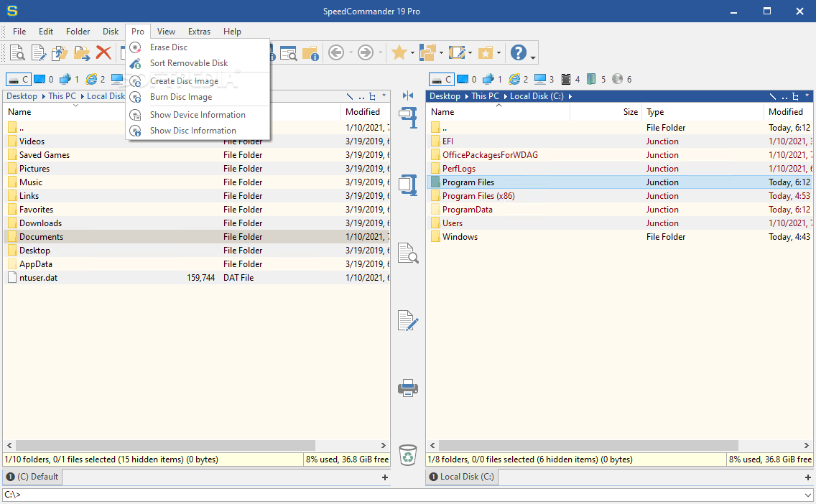Open dropdown arrow next to folder layout icon
The width and height of the screenshot is (816, 504).
441,53
